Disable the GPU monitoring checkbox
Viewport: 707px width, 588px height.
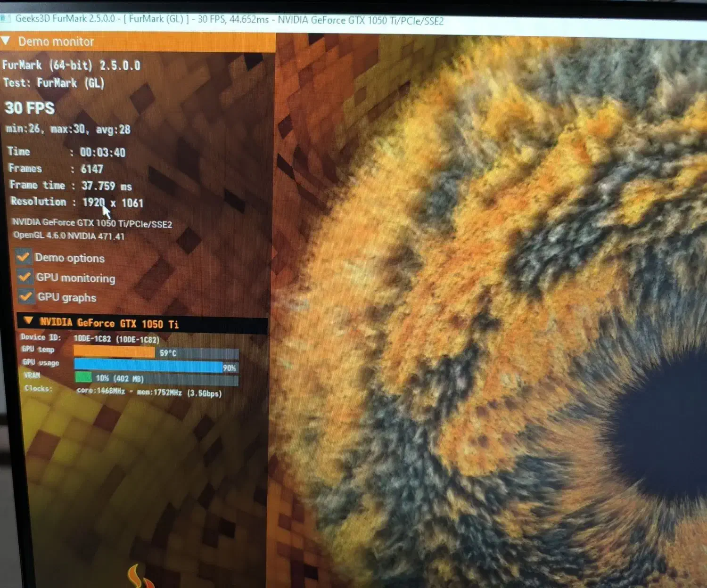tap(25, 277)
